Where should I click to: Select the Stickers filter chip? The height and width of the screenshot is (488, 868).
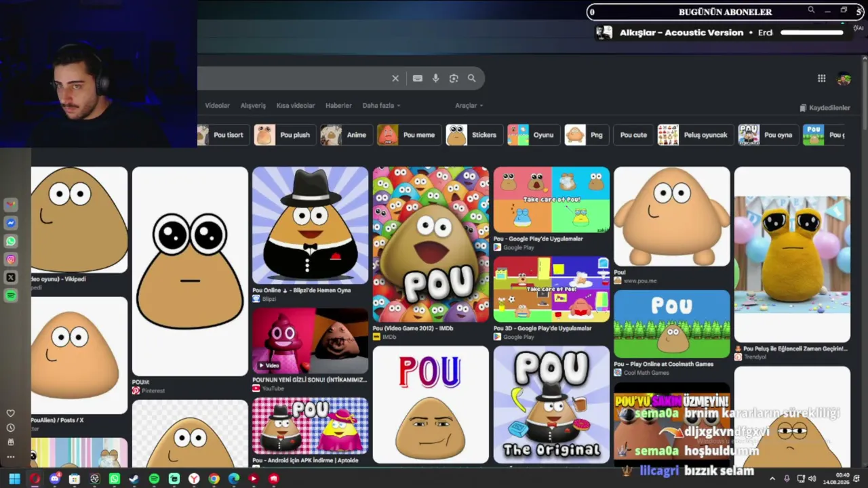474,135
